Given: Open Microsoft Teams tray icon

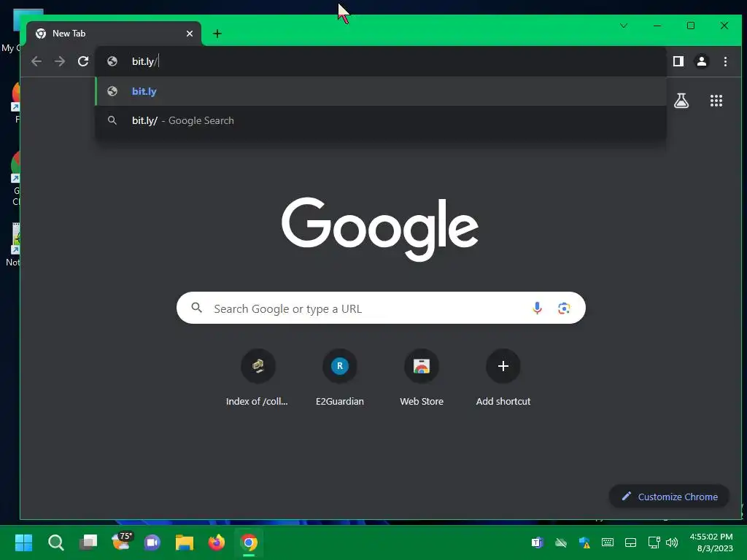Looking at the screenshot, I should pyautogui.click(x=537, y=542).
